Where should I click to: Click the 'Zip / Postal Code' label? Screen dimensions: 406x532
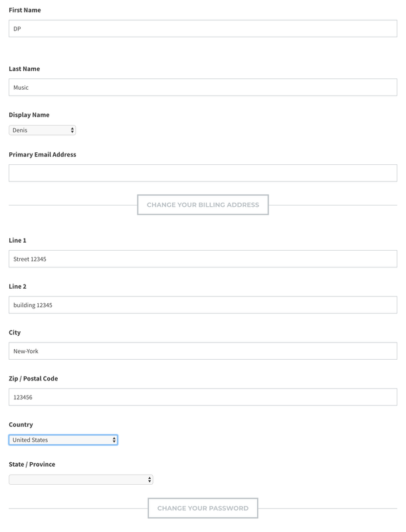coord(33,378)
